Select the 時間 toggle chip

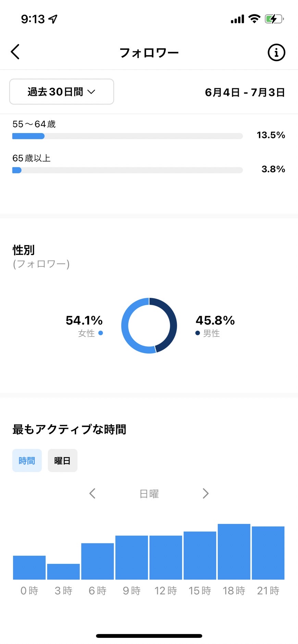(x=27, y=460)
